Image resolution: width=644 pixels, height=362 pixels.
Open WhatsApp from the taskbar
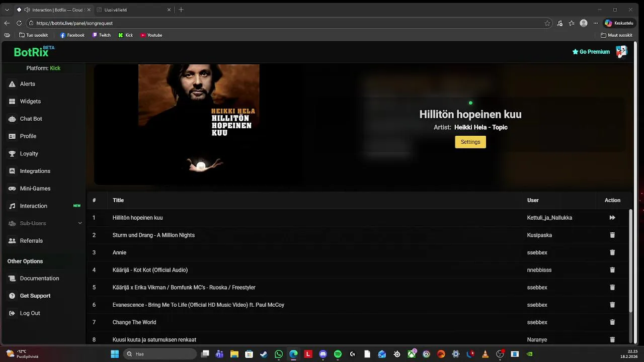(x=279, y=354)
